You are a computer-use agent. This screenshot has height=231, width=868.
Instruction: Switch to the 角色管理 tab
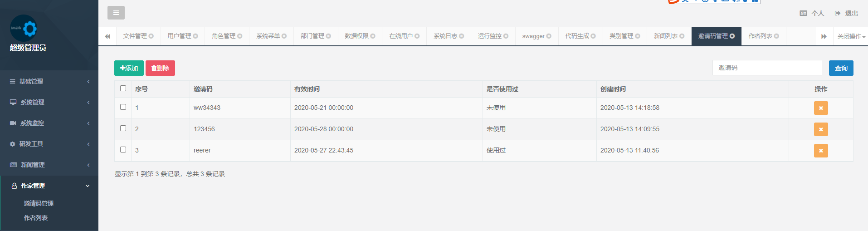click(224, 36)
